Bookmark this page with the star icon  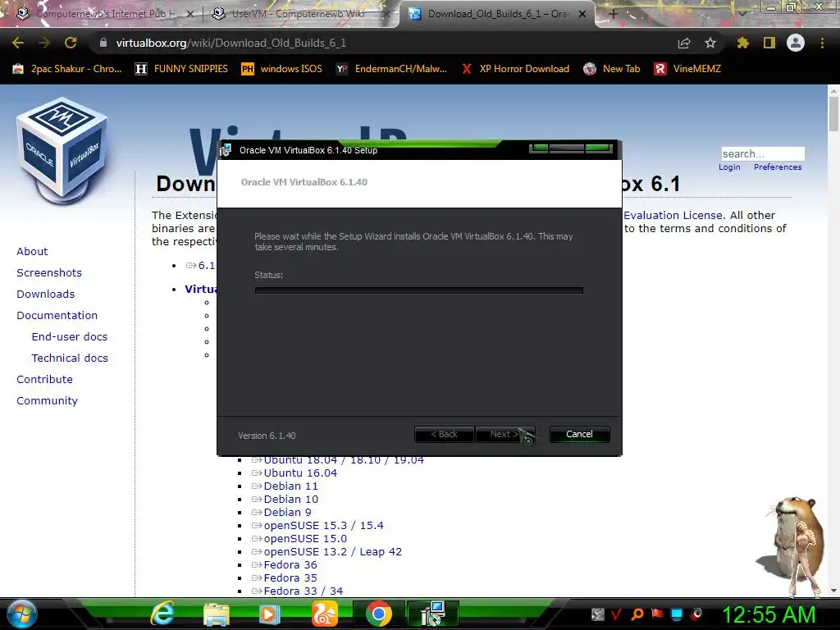(x=710, y=43)
